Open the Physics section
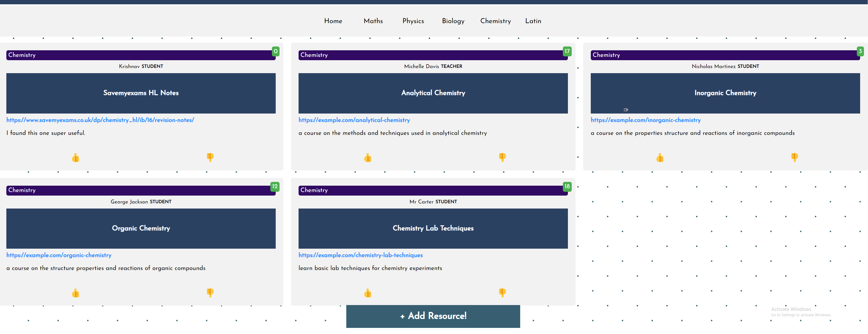Screen dimensions: 868x334 click(413, 21)
